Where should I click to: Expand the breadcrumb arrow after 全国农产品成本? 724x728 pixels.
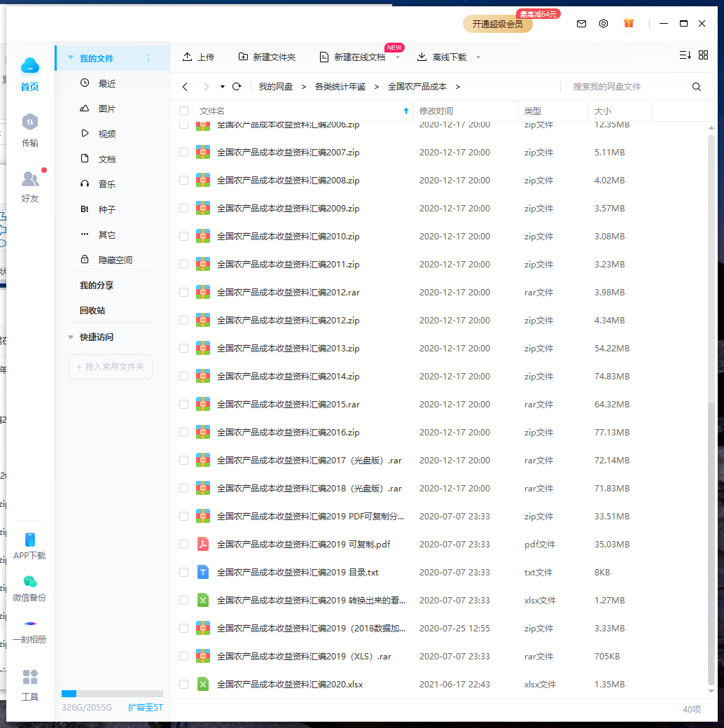pos(457,87)
